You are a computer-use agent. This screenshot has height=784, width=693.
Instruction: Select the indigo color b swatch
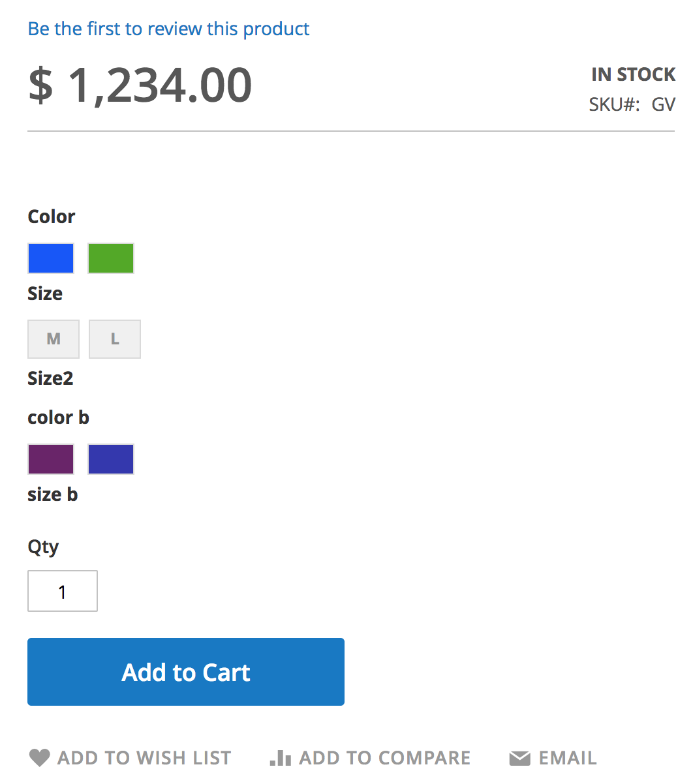point(111,459)
